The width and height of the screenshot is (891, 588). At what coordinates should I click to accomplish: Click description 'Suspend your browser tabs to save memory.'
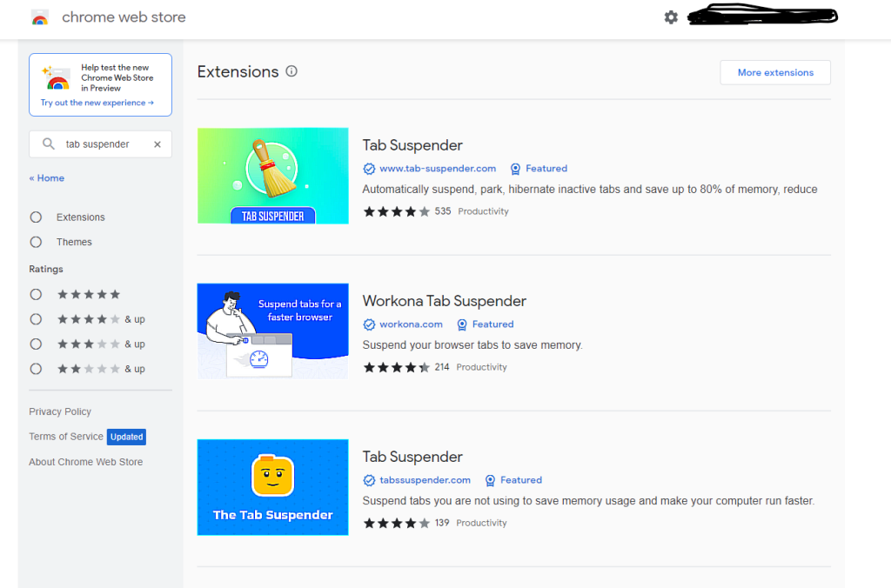coord(472,344)
